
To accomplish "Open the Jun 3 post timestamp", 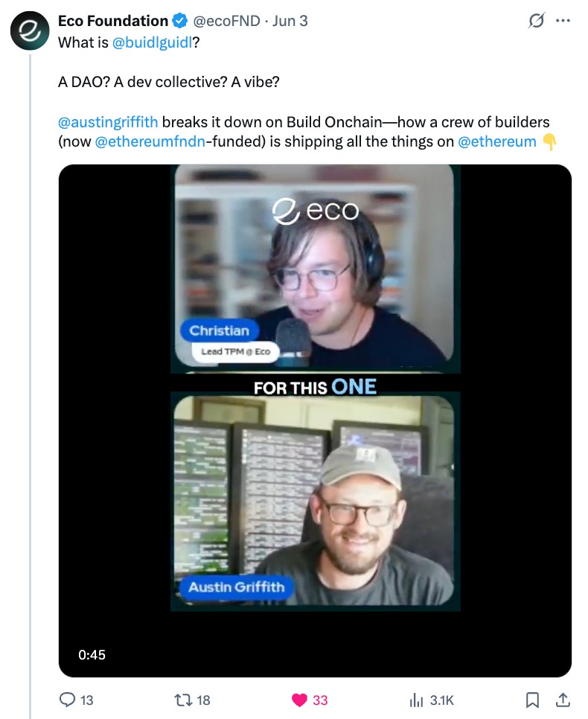I will pyautogui.click(x=290, y=21).
